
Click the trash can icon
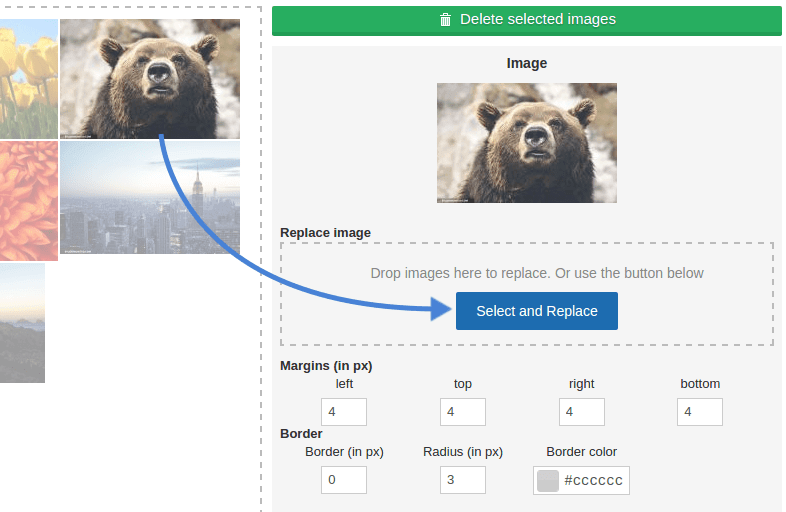tap(446, 20)
